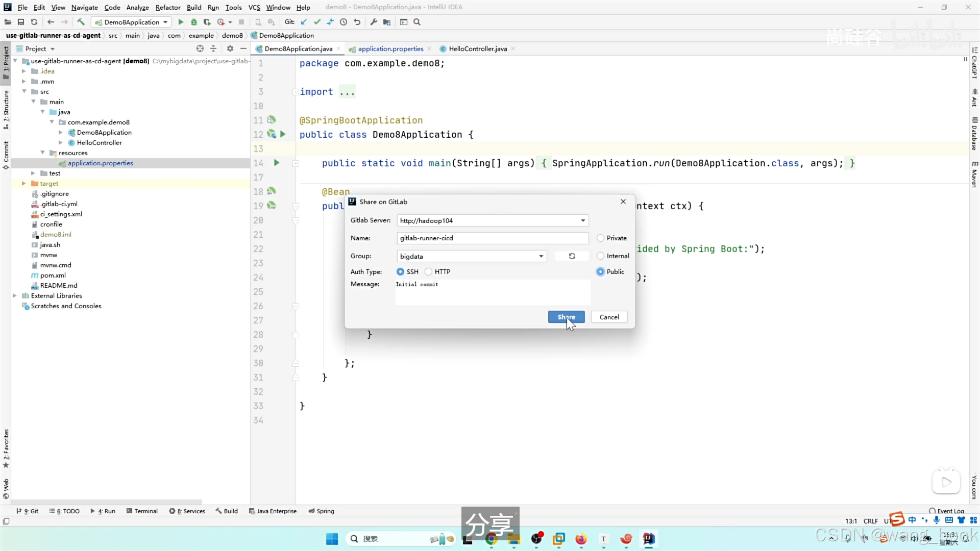The image size is (980, 551).
Task: Click the Project panel locate target icon
Action: coord(200,48)
